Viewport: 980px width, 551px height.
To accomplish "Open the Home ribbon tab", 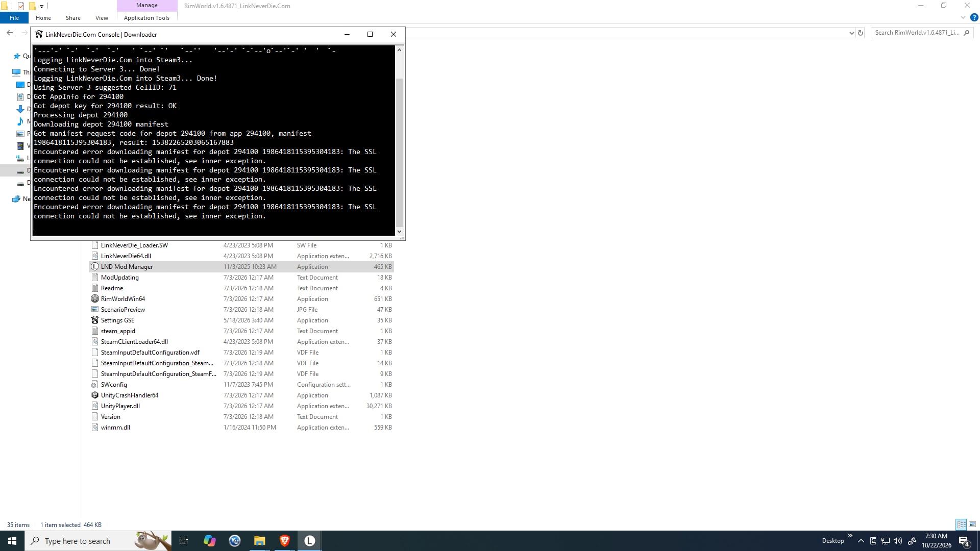I will [43, 17].
